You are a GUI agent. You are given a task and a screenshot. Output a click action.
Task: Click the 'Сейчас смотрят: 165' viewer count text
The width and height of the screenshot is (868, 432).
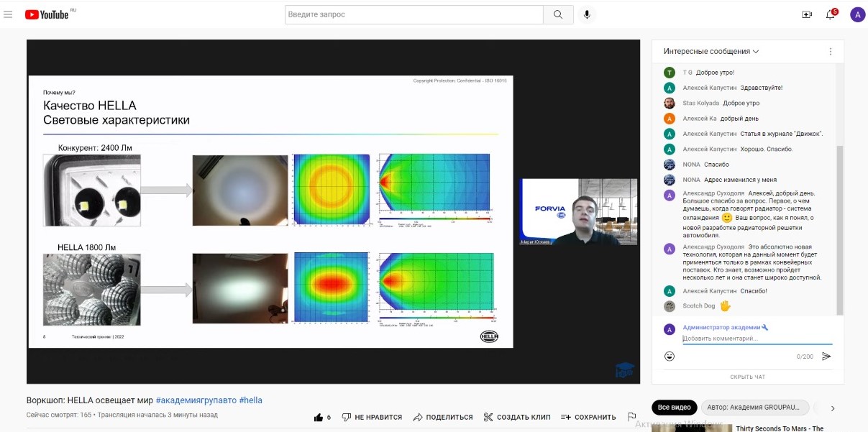[59, 415]
